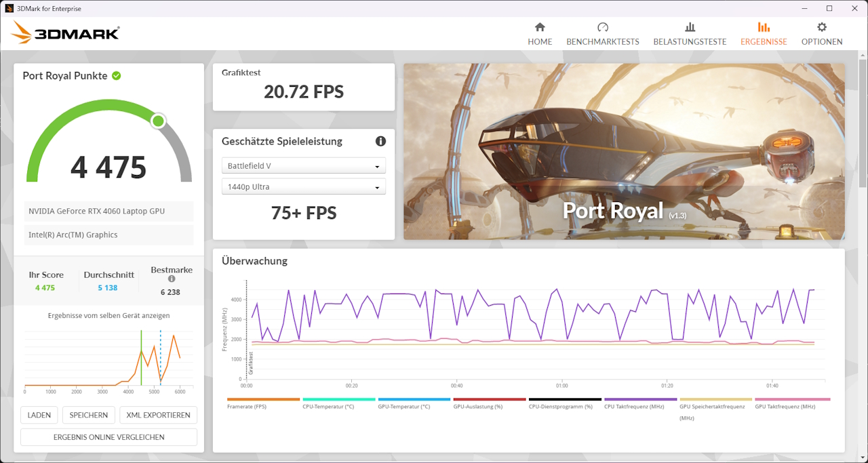Click Ergebnis Online Vergleichen button
The width and height of the screenshot is (868, 463).
(108, 437)
